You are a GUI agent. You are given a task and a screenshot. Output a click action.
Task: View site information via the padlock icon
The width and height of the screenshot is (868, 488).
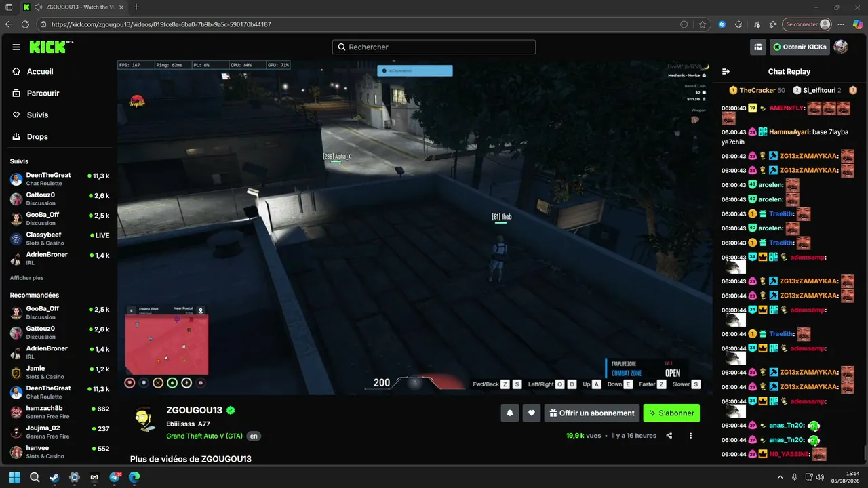(43, 24)
